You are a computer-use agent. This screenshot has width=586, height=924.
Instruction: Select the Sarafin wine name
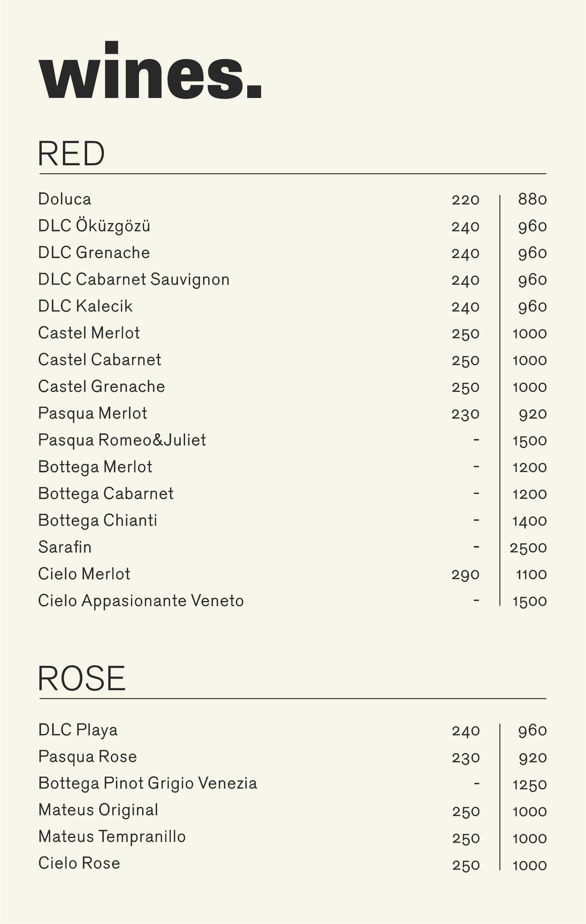(x=64, y=547)
